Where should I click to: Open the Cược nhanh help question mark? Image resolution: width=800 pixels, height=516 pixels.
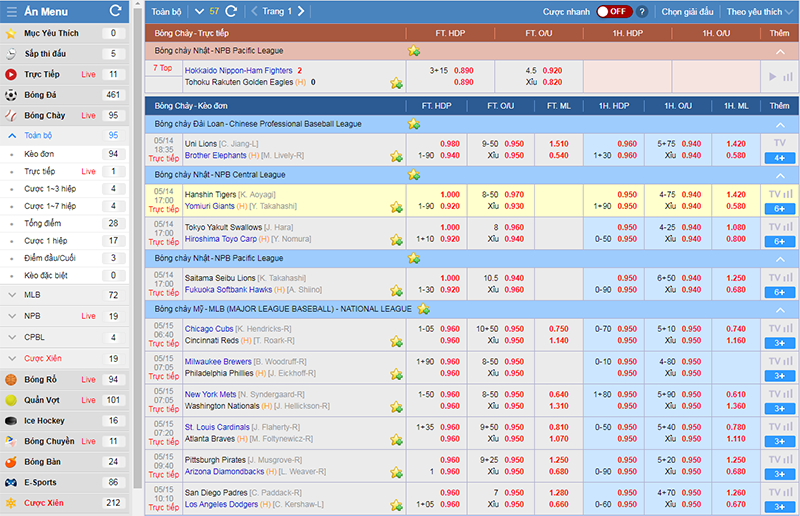[644, 12]
